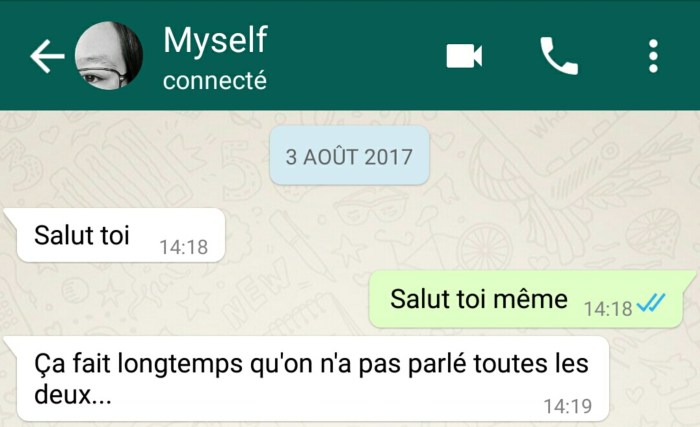This screenshot has width=700, height=427.
Task: Tap the tail of the "Salut toi" bubble
Action: coord(11,215)
